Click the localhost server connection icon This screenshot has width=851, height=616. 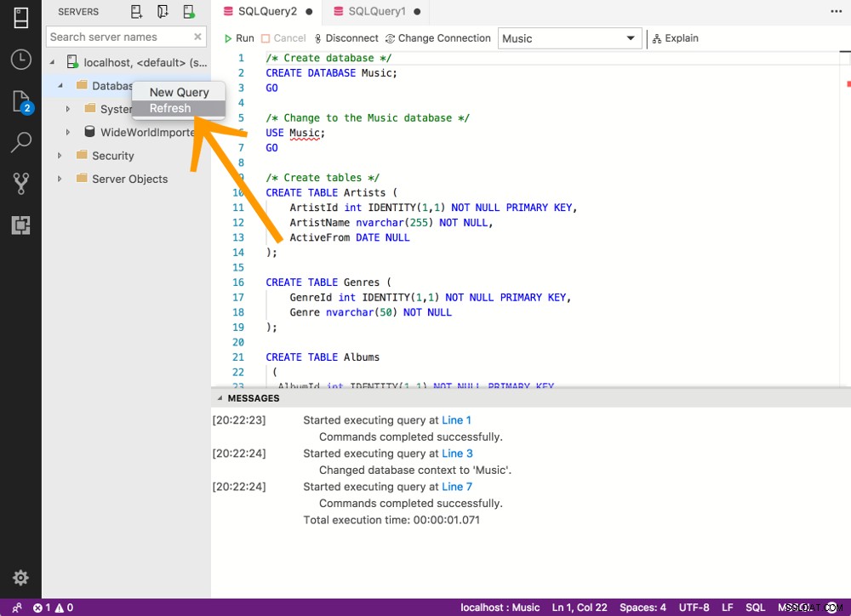pyautogui.click(x=72, y=62)
